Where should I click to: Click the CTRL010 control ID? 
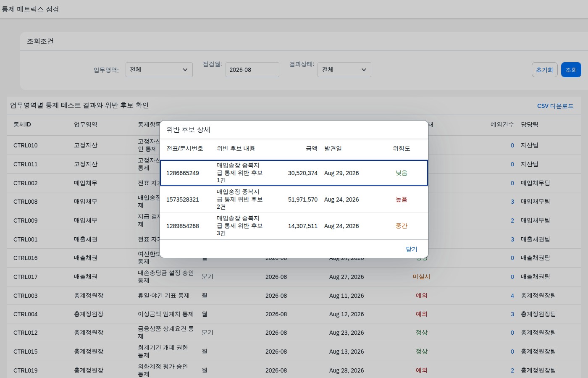(x=26, y=145)
